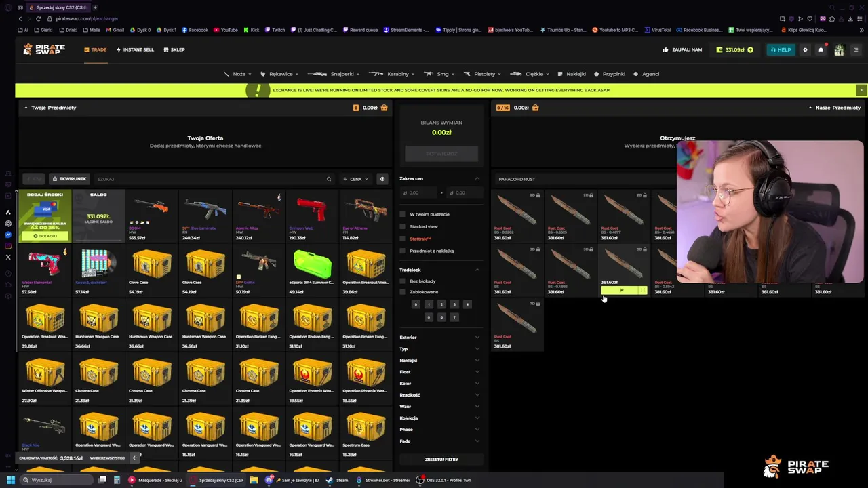Screen dimensions: 868x488
Task: Open the settings gear in header
Action: [805, 49]
